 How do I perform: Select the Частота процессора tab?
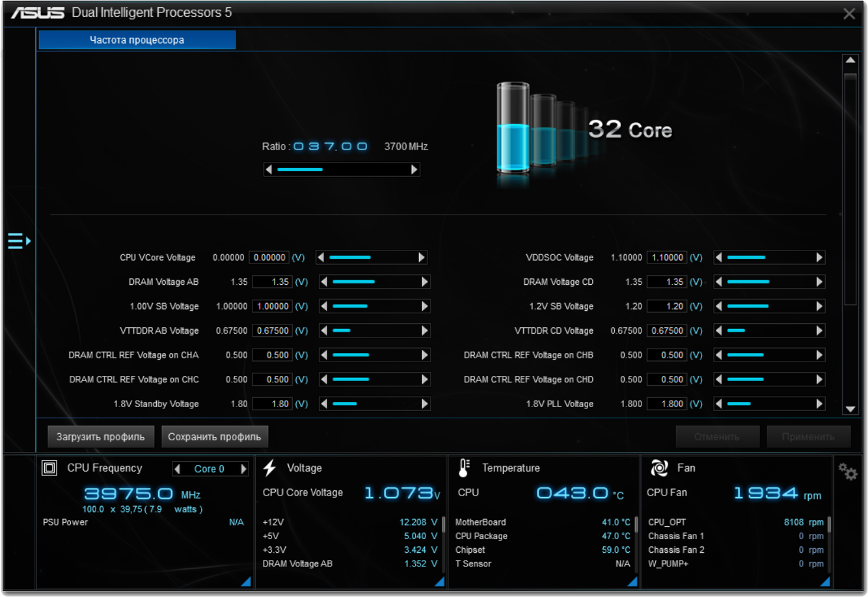(x=137, y=40)
